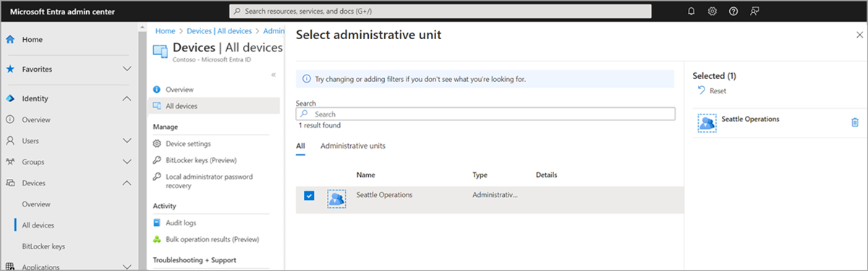
Task: Open Device settings in Manage
Action: [x=188, y=143]
